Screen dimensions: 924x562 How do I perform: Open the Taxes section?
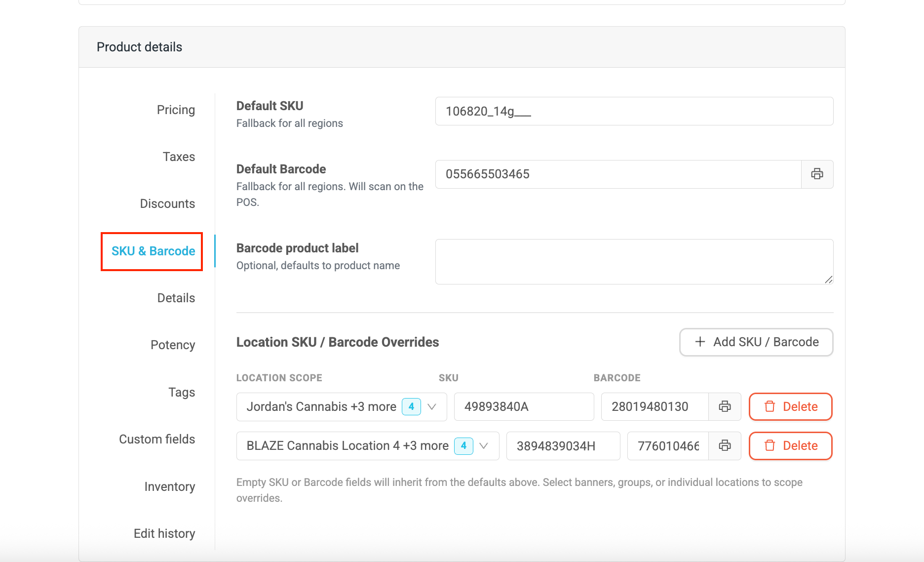click(179, 157)
